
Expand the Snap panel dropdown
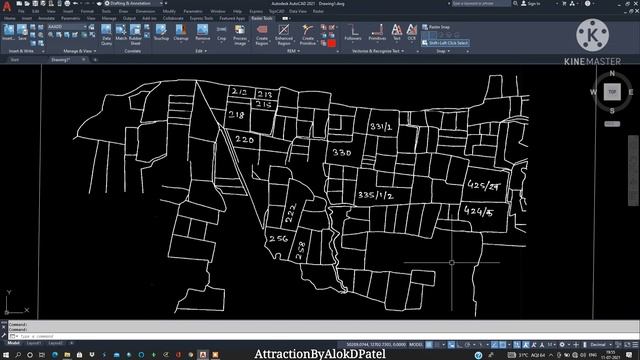(x=443, y=51)
